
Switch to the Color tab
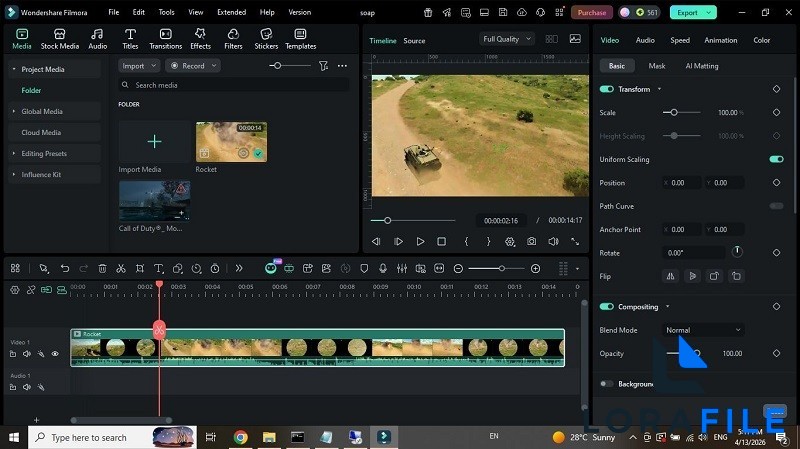[x=761, y=40]
